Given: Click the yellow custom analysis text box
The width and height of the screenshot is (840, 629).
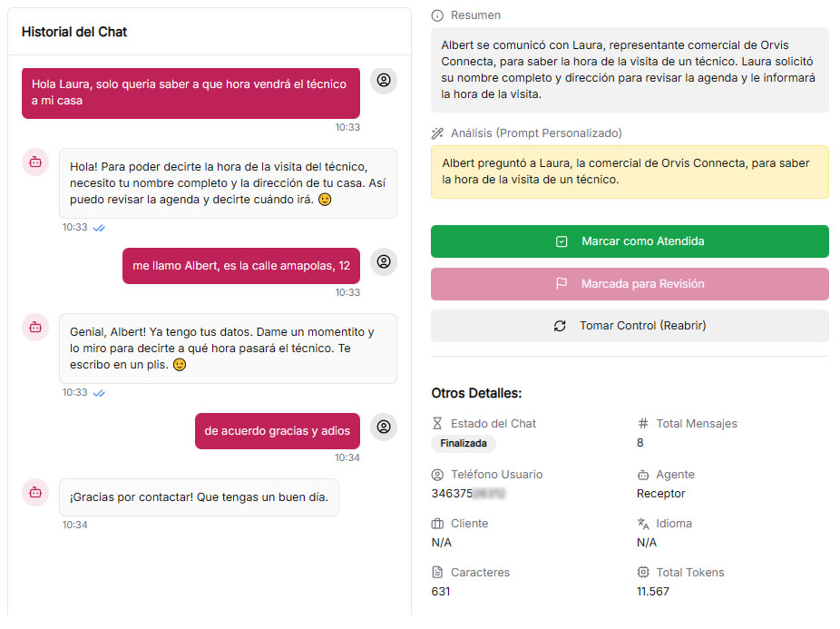Looking at the screenshot, I should coord(630,172).
